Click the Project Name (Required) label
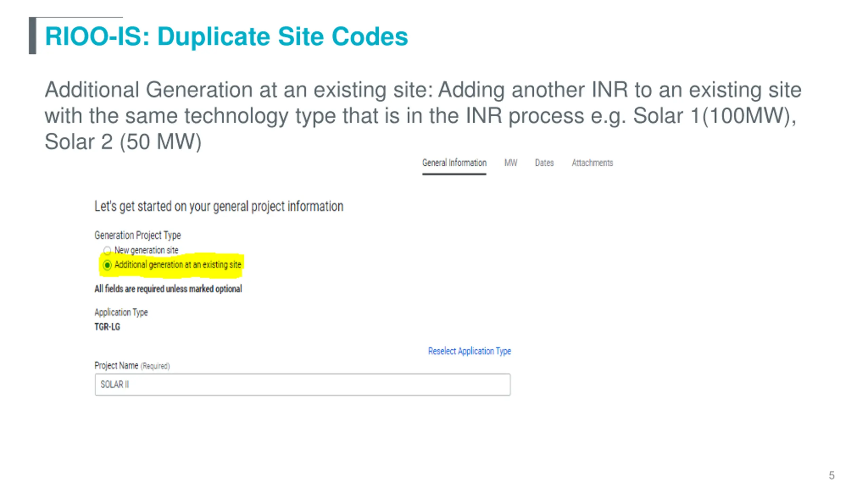 pyautogui.click(x=132, y=366)
